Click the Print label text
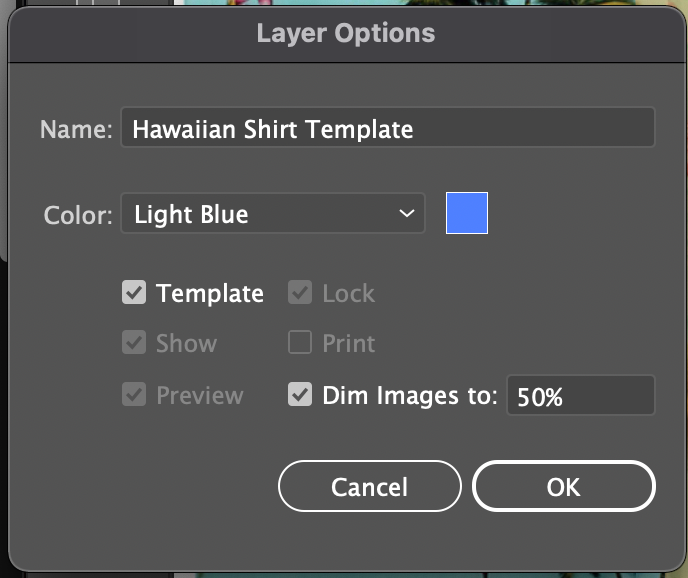This screenshot has height=578, width=688. point(348,343)
